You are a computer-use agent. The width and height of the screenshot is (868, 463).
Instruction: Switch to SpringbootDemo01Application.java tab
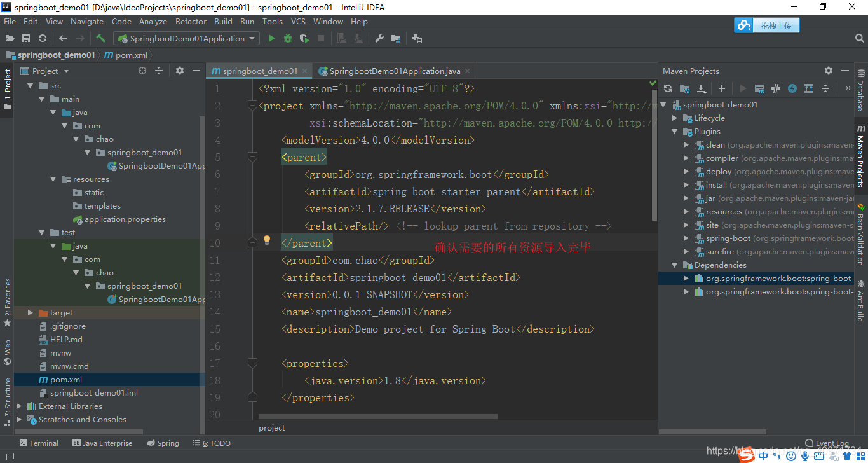[395, 71]
